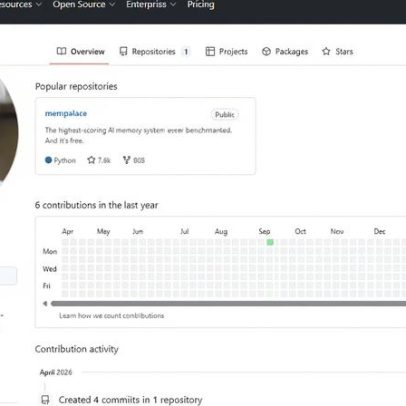The width and height of the screenshot is (406, 406).
Task: Open the mempalace repository link
Action: pos(66,113)
